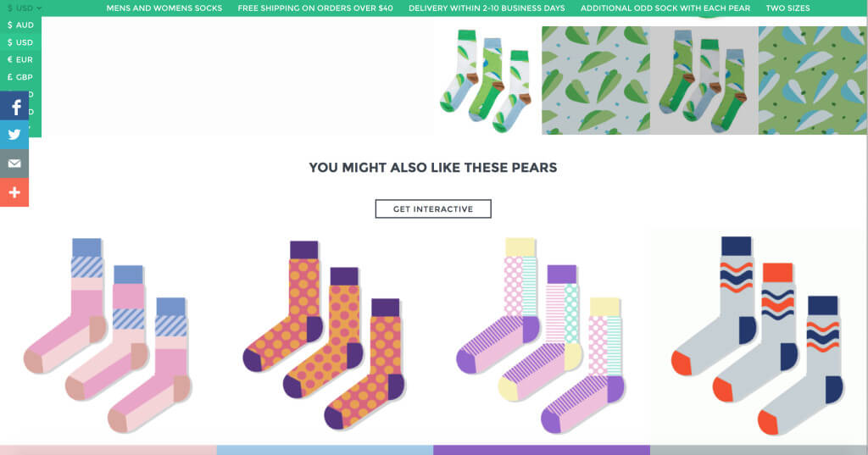The image size is (868, 455).
Task: Select the three leaf socks thumbnail
Action: coord(487,80)
